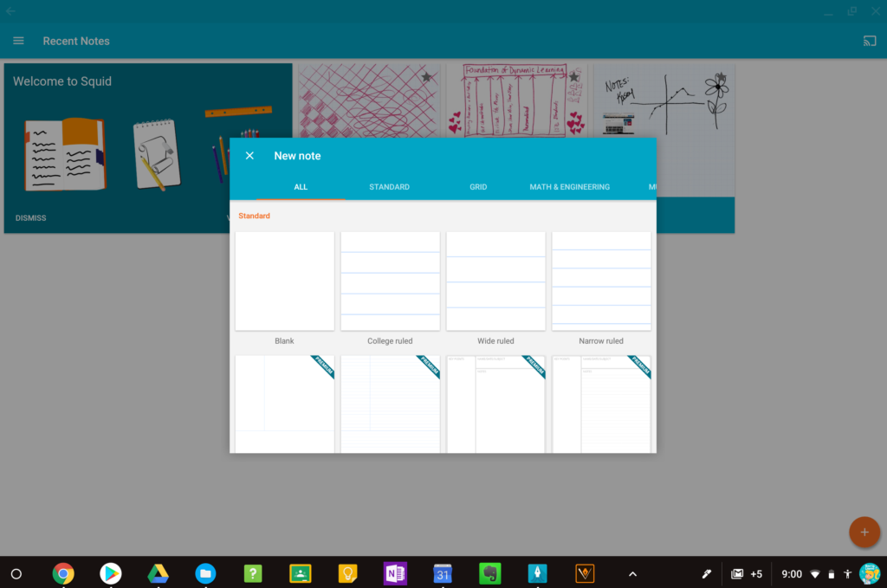
Task: Open Google Drive from the shelf
Action: click(159, 574)
